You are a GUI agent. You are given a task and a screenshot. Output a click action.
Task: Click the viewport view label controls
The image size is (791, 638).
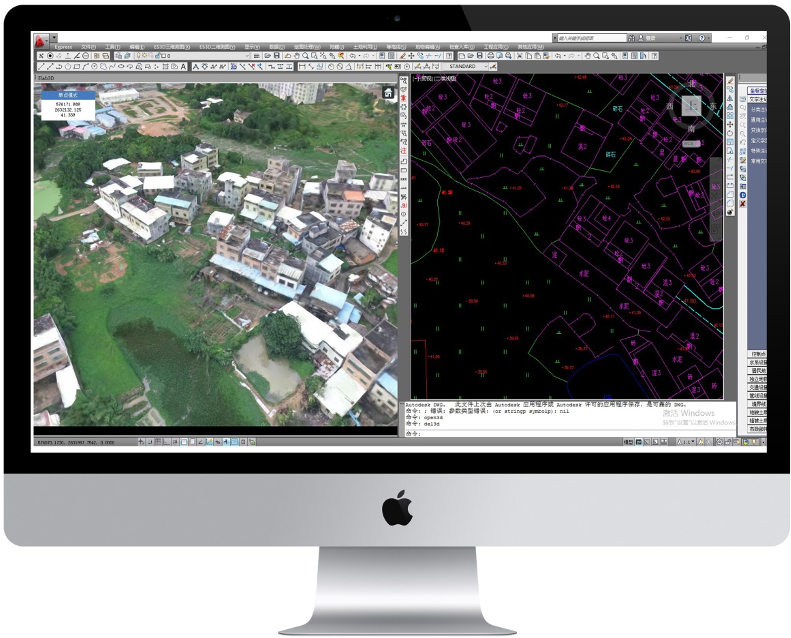[435, 79]
